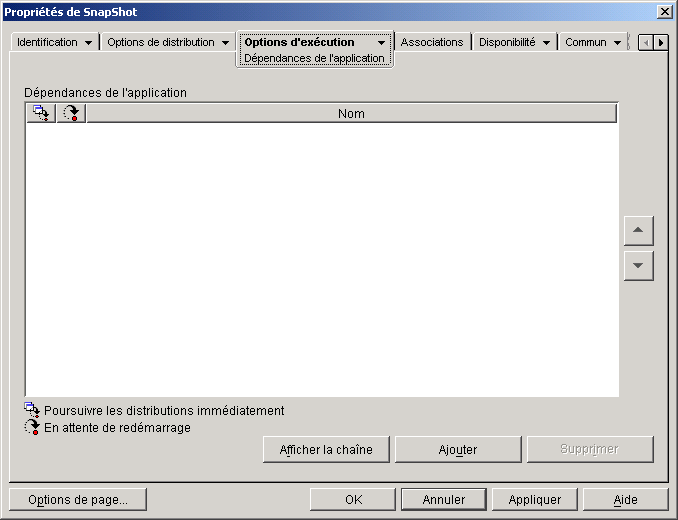Click the Nom column header
The height and width of the screenshot is (520, 678).
(x=351, y=113)
